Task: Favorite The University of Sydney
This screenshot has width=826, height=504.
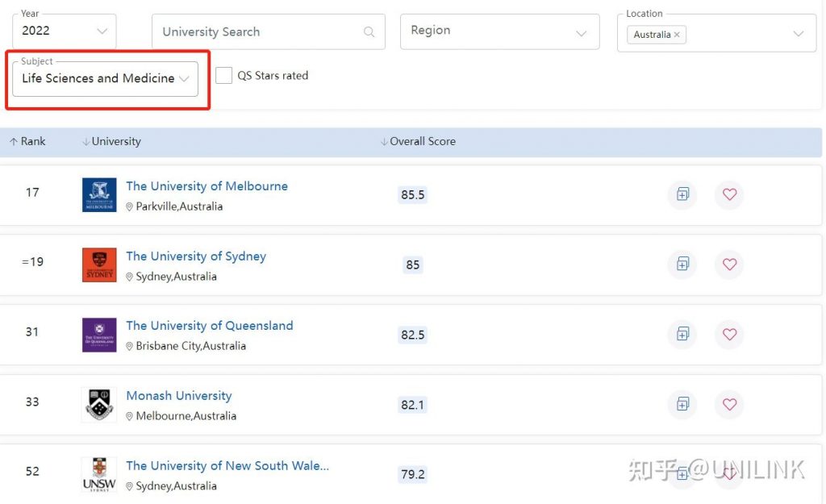Action: click(729, 264)
